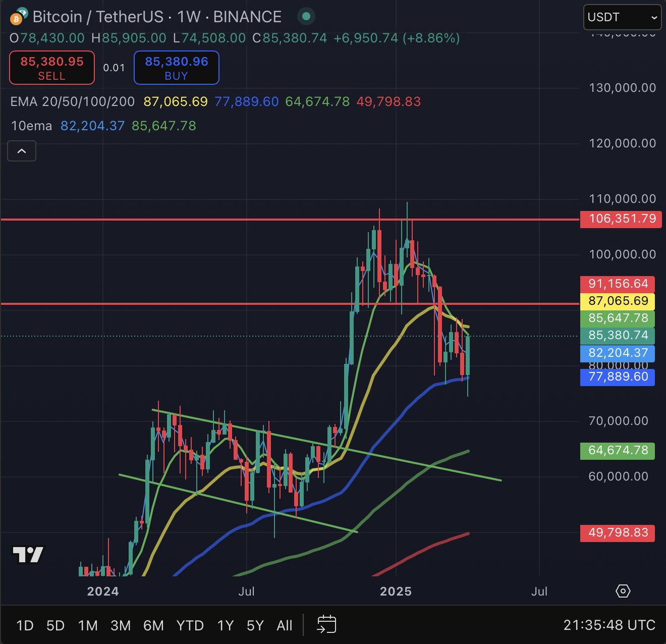Switch to the 5D time range
666x644 pixels.
(56, 626)
